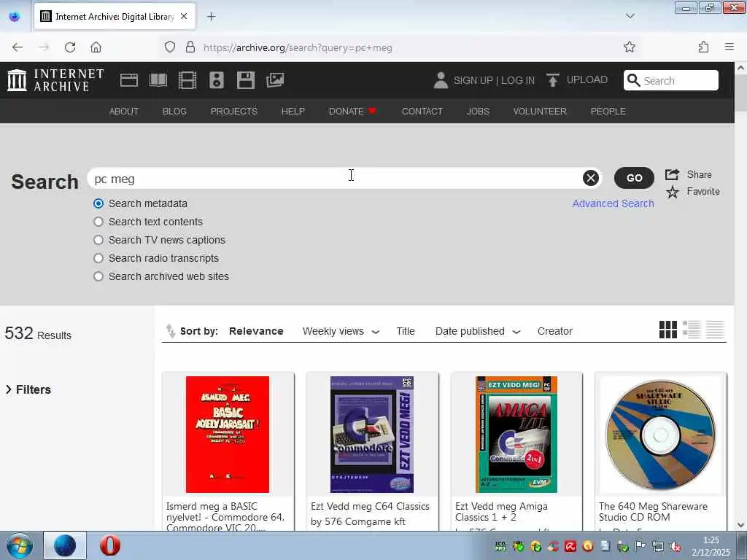Open the Images icon

click(x=275, y=80)
